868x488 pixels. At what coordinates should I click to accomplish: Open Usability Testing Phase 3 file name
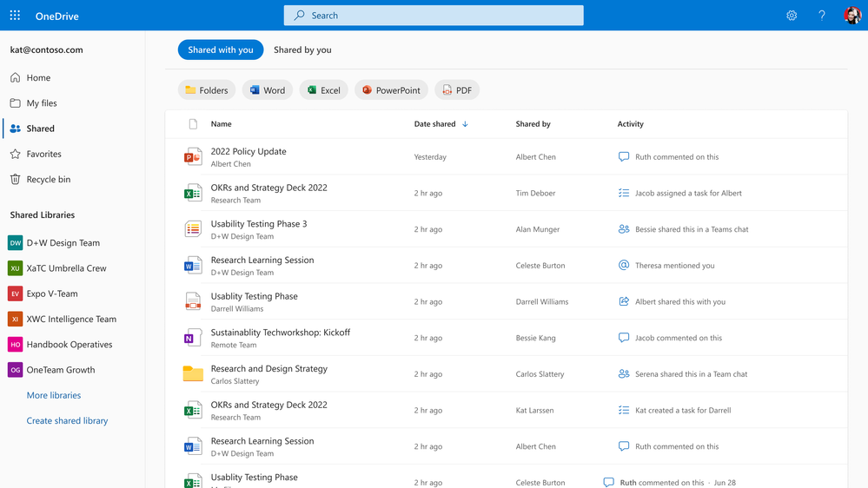[259, 224]
